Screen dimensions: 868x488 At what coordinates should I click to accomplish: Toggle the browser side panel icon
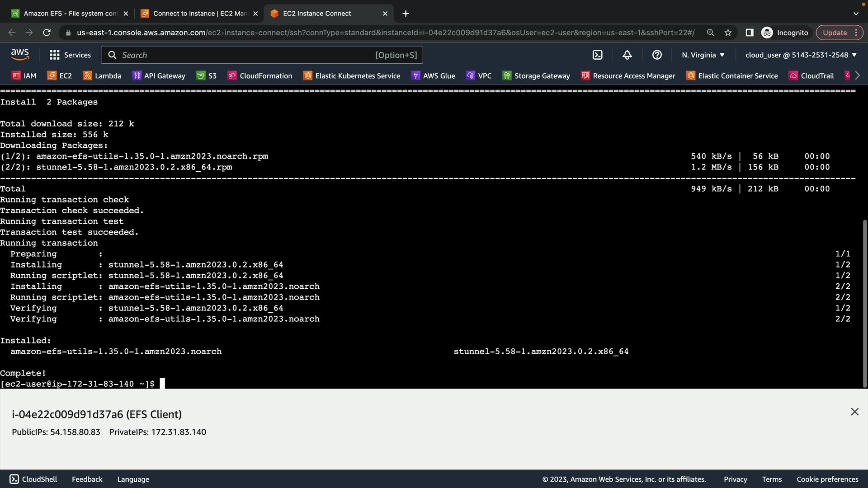[x=749, y=33]
